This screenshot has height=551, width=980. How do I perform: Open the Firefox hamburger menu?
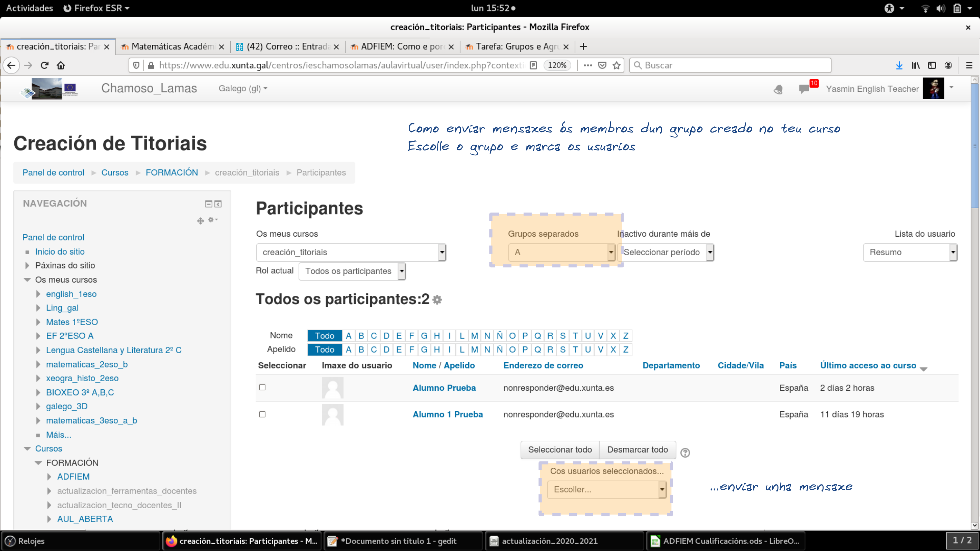click(x=969, y=65)
